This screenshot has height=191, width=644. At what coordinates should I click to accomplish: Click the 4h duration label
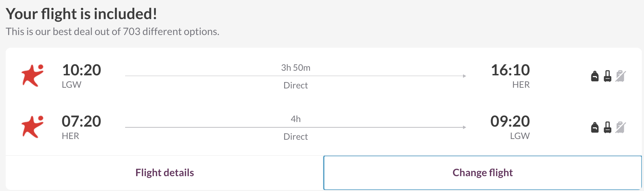[x=296, y=119]
